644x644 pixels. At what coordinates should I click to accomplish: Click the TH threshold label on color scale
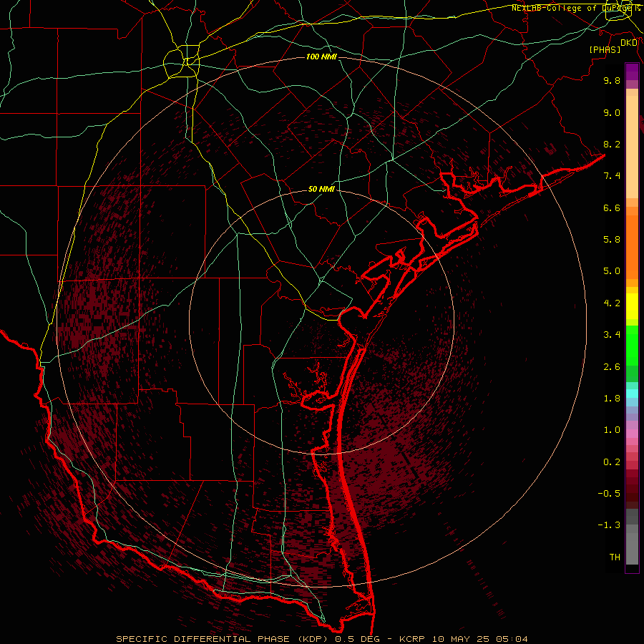pos(615,557)
